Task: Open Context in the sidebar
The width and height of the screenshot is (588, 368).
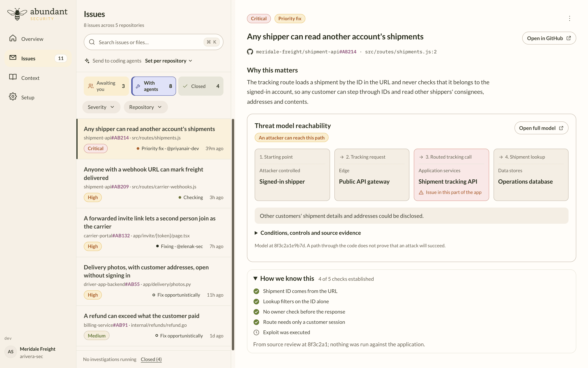Action: click(x=38, y=78)
